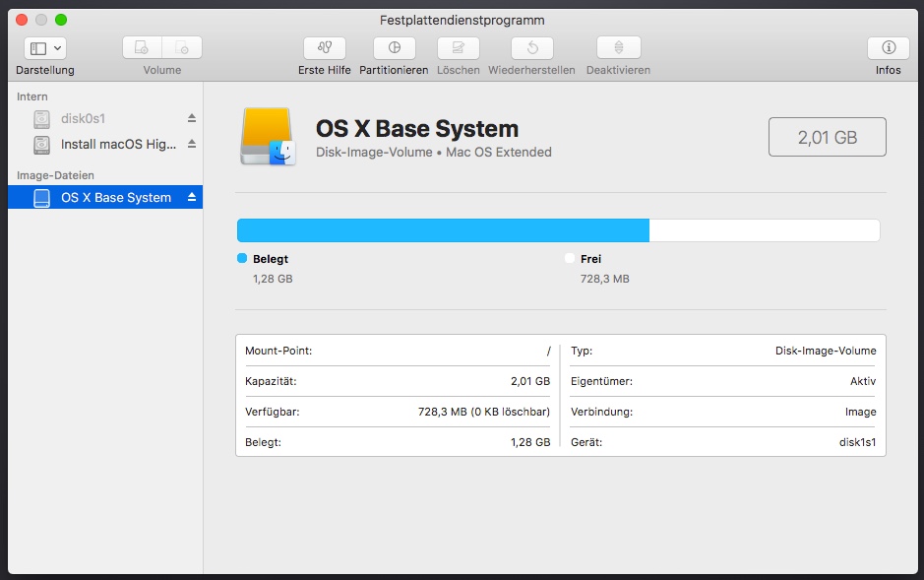Open the Infos information icon
Screen dimensions: 924x580
(x=888, y=47)
